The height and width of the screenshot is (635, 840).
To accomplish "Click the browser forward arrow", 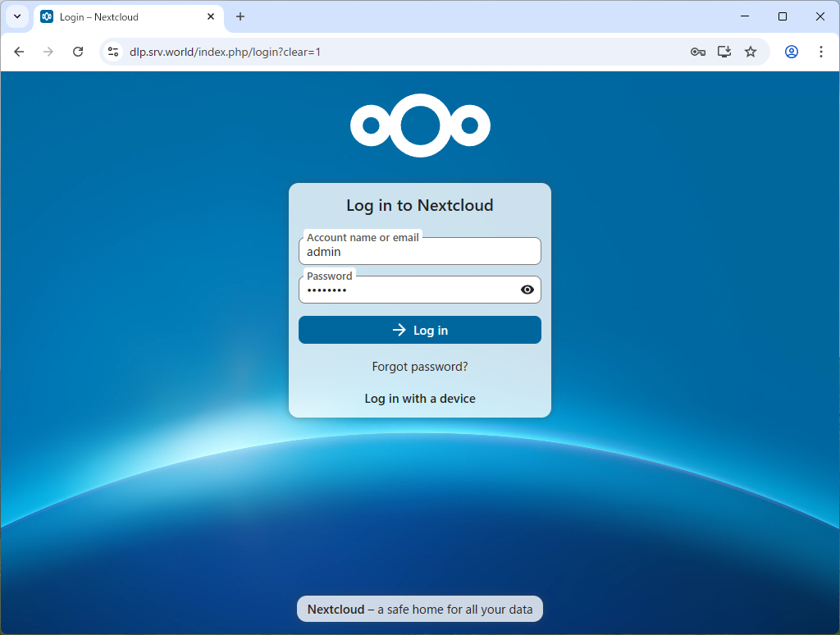I will tap(48, 52).
